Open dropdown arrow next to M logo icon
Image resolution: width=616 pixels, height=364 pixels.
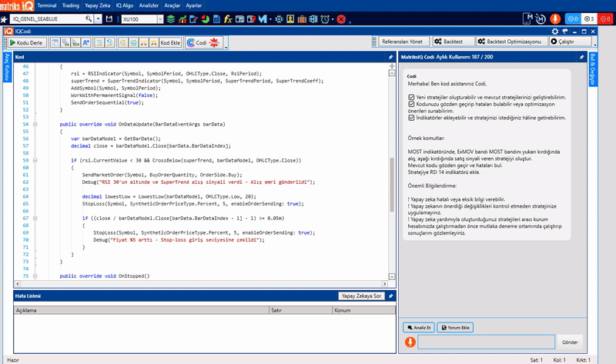point(270,19)
